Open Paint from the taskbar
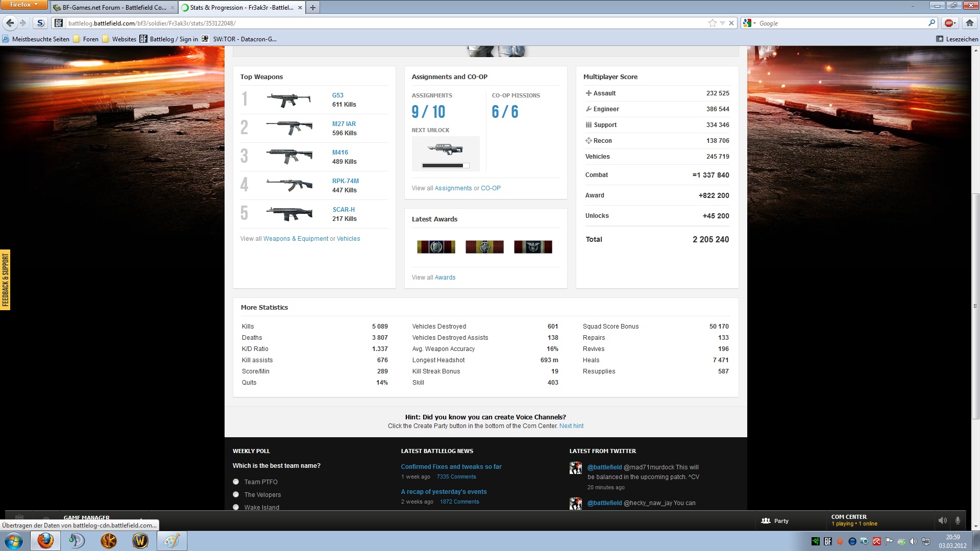The width and height of the screenshot is (980, 551). click(x=171, y=541)
